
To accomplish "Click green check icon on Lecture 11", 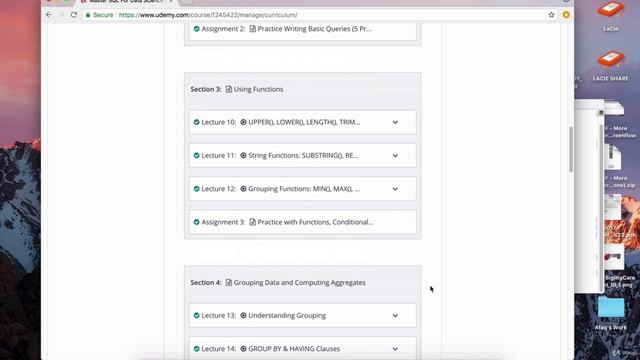I will pyautogui.click(x=196, y=156).
